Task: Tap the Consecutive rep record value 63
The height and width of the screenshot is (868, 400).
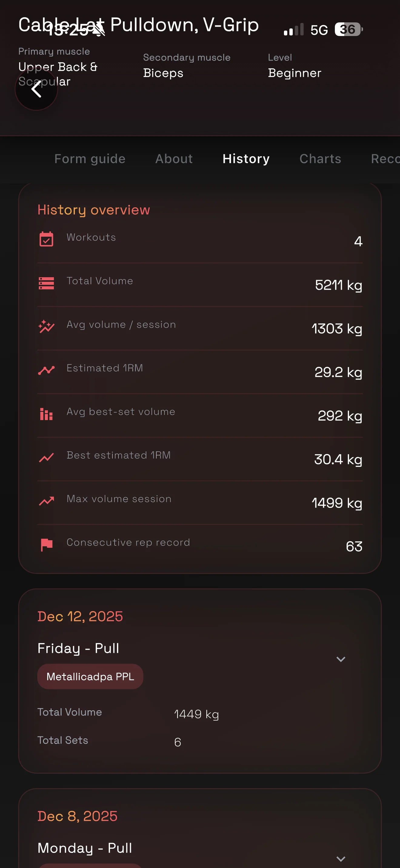Action: pos(354,547)
